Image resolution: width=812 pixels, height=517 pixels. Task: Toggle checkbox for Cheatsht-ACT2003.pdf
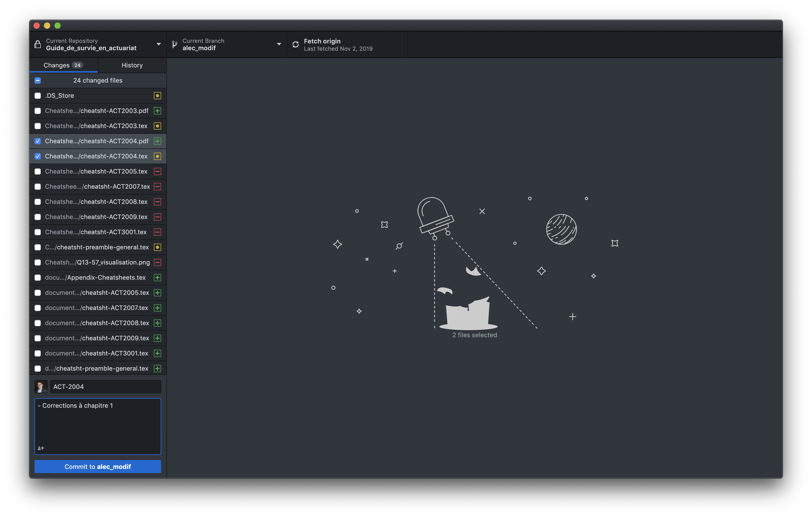(38, 110)
